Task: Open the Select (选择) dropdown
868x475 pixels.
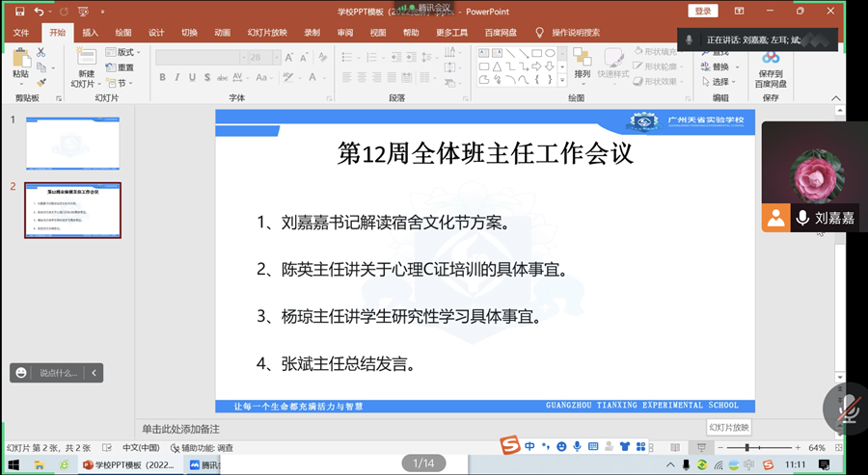Action: point(720,82)
